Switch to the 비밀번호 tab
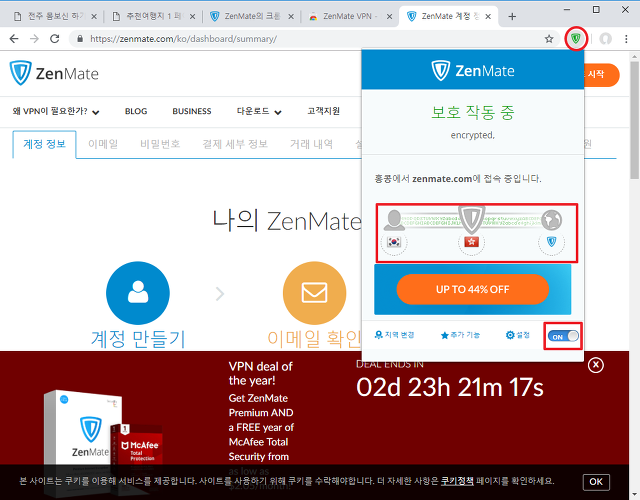This screenshot has height=500, width=640. 160,144
